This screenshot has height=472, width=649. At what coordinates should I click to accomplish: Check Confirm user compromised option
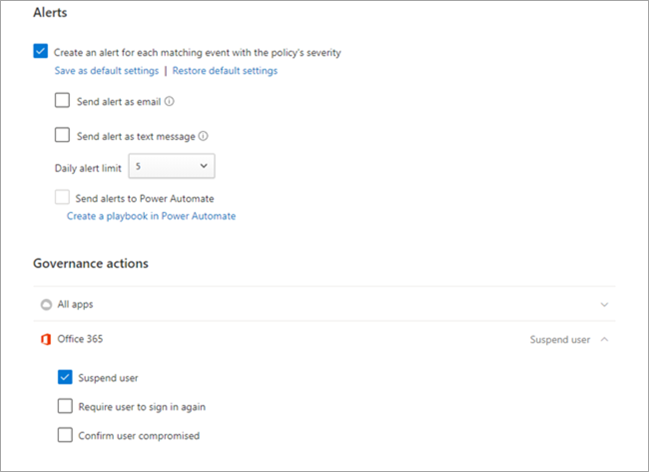pos(65,435)
